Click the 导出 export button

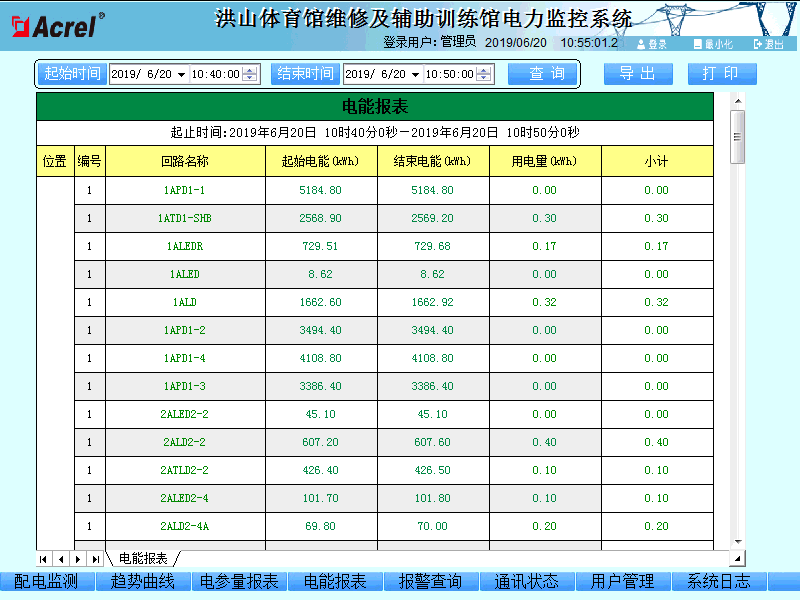(638, 73)
